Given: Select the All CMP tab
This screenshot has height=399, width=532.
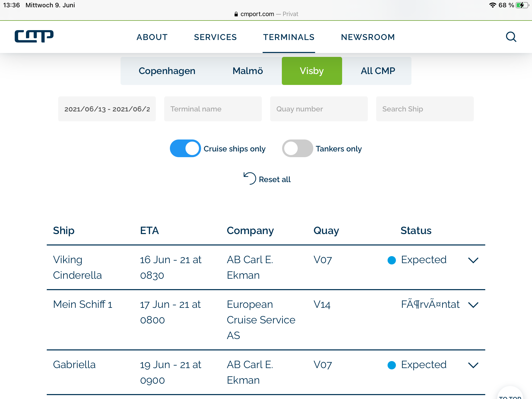Looking at the screenshot, I should (378, 71).
